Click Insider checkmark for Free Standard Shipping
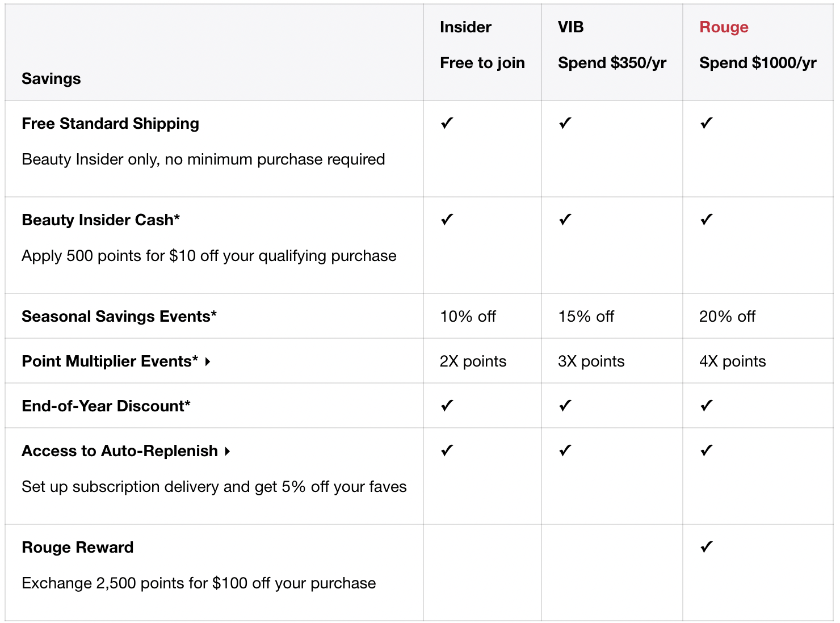840x623 pixels. [x=447, y=123]
